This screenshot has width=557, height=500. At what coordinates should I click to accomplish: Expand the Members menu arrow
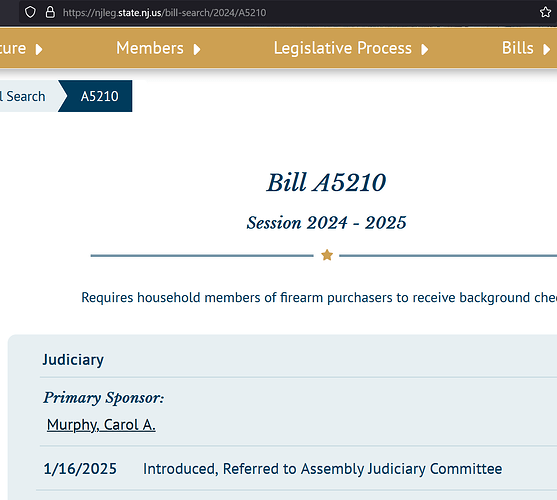(x=197, y=49)
